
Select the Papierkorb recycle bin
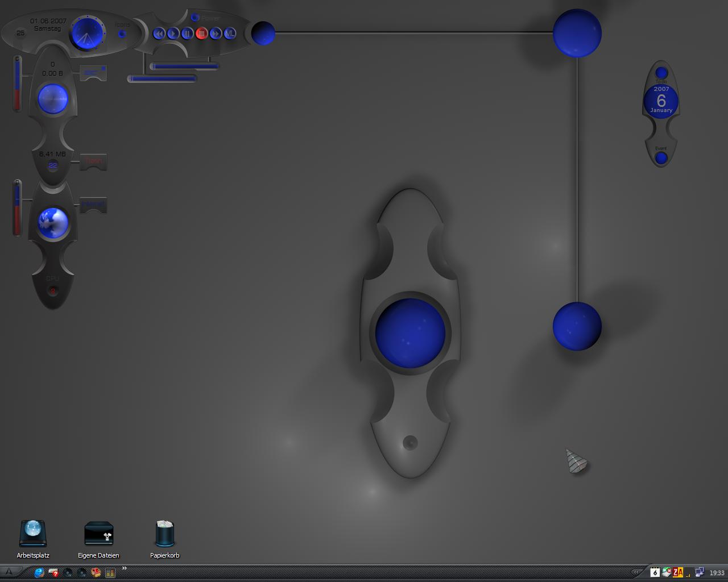[164, 539]
